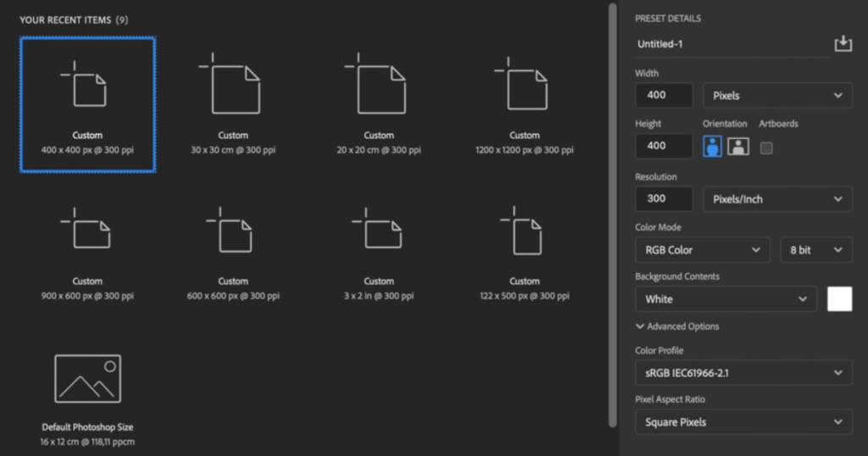Viewport: 868px width, 456px height.
Task: Collapse the Advanced Options section
Action: 677,326
